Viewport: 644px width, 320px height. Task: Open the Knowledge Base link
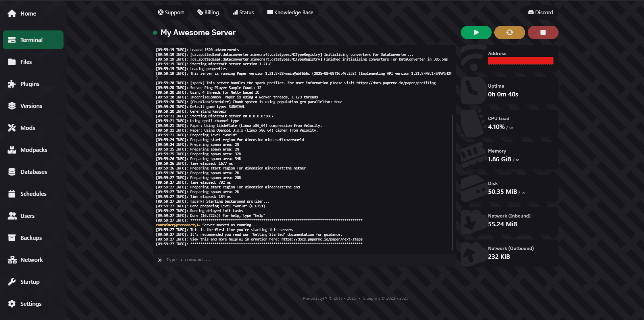point(290,13)
